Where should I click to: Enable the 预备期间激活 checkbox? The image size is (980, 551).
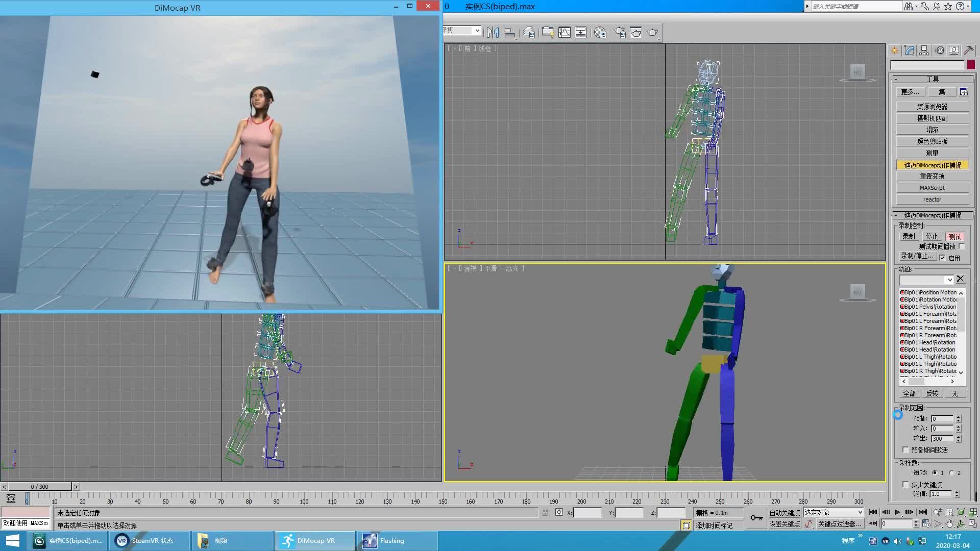pyautogui.click(x=905, y=450)
